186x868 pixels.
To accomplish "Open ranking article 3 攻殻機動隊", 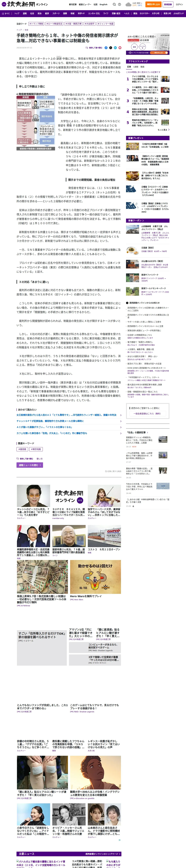I will pyautogui.click(x=145, y=101).
